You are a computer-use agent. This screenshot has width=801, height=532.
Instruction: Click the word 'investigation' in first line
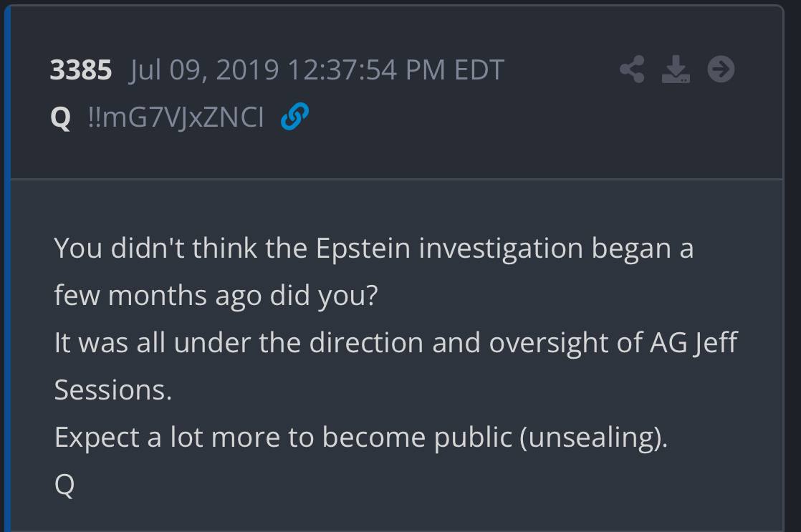(501, 248)
